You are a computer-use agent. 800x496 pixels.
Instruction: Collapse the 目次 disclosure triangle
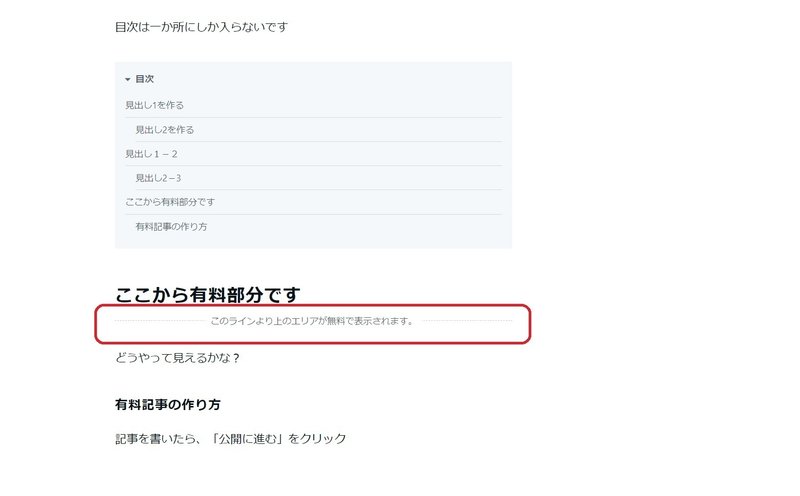pyautogui.click(x=128, y=79)
